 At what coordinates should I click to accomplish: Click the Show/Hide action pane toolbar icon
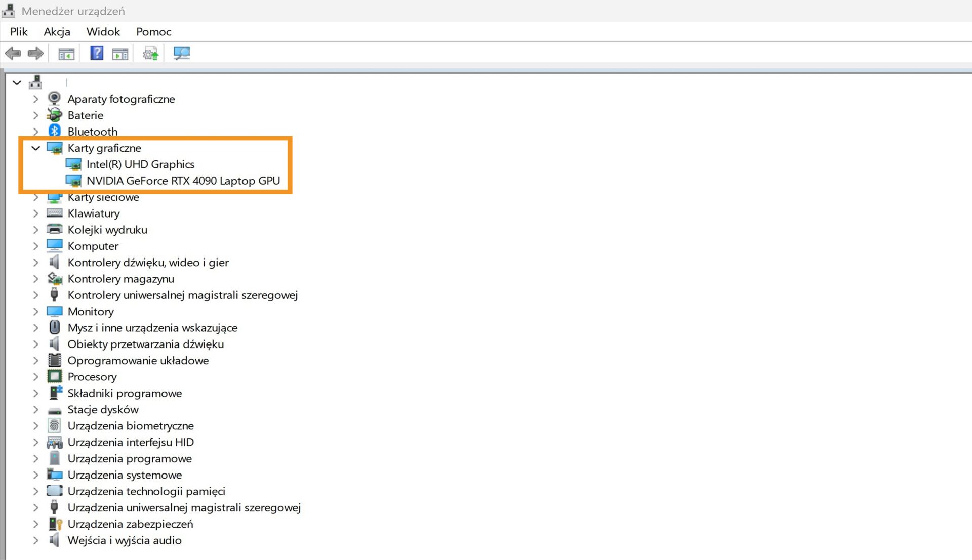[120, 54]
